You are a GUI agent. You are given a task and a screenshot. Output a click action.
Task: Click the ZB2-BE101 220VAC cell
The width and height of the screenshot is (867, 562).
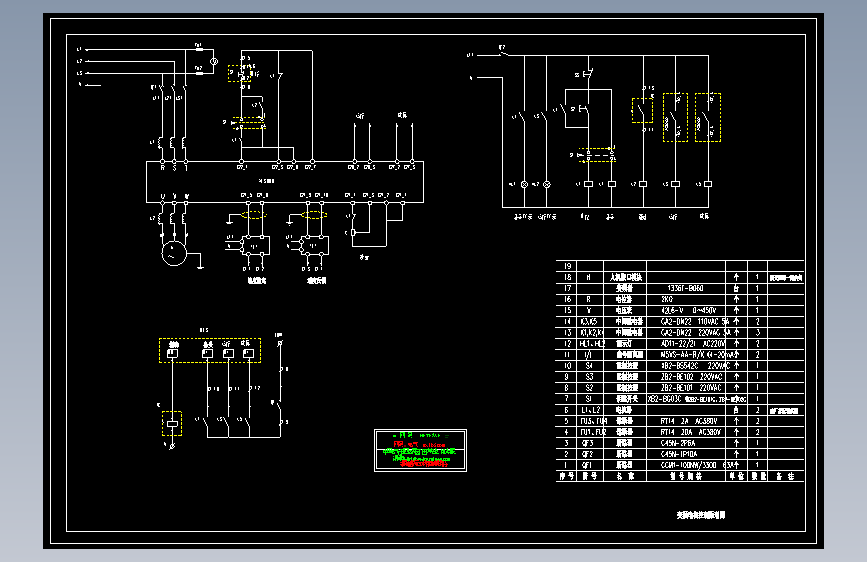click(686, 388)
